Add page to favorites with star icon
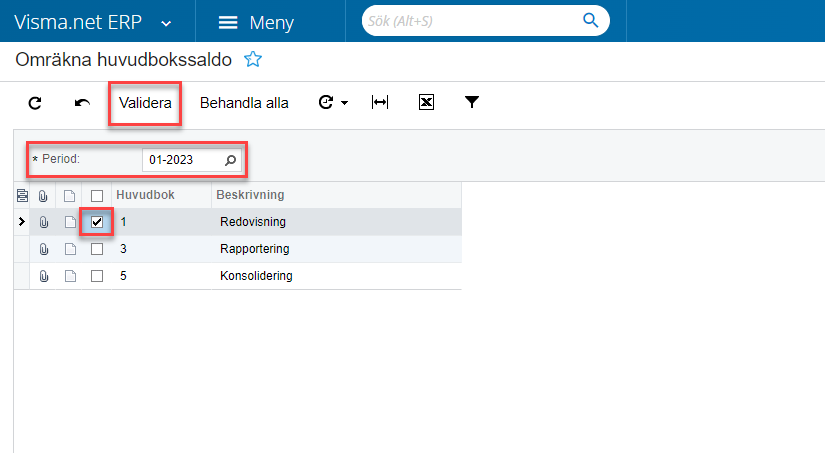This screenshot has width=825, height=453. 253,60
